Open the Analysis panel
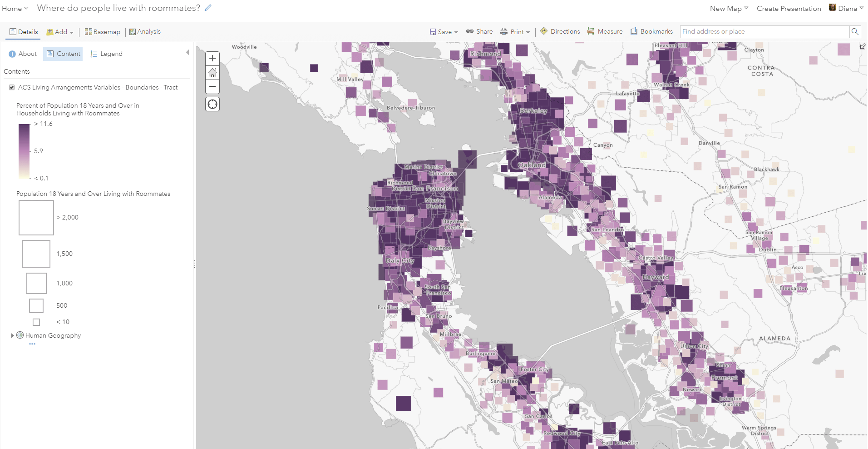The width and height of the screenshot is (868, 449). click(145, 31)
